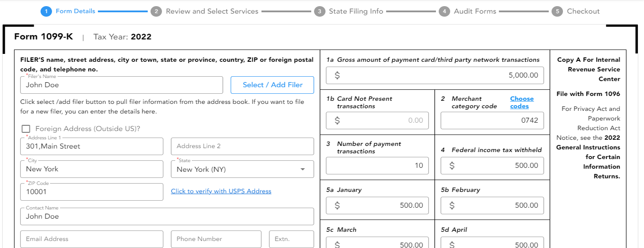644x248 pixels.
Task: Focus the Merchant category code field 0742
Action: pyautogui.click(x=492, y=120)
